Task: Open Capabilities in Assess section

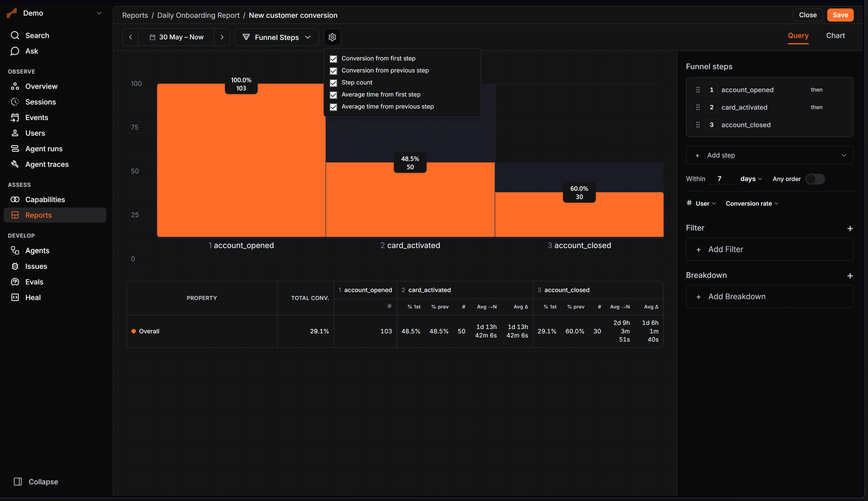Action: pos(45,200)
